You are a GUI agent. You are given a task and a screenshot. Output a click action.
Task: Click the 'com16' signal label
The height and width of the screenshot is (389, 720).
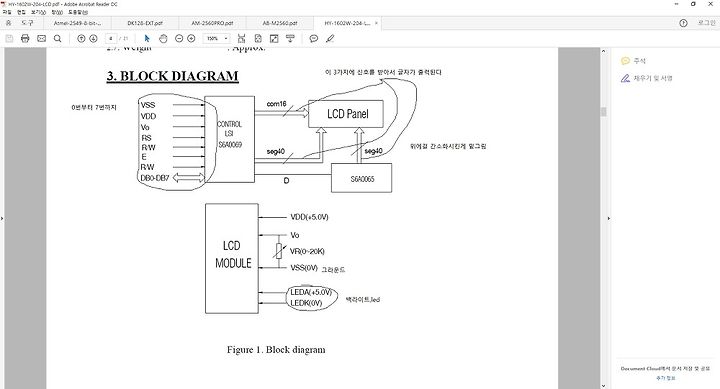pos(276,104)
